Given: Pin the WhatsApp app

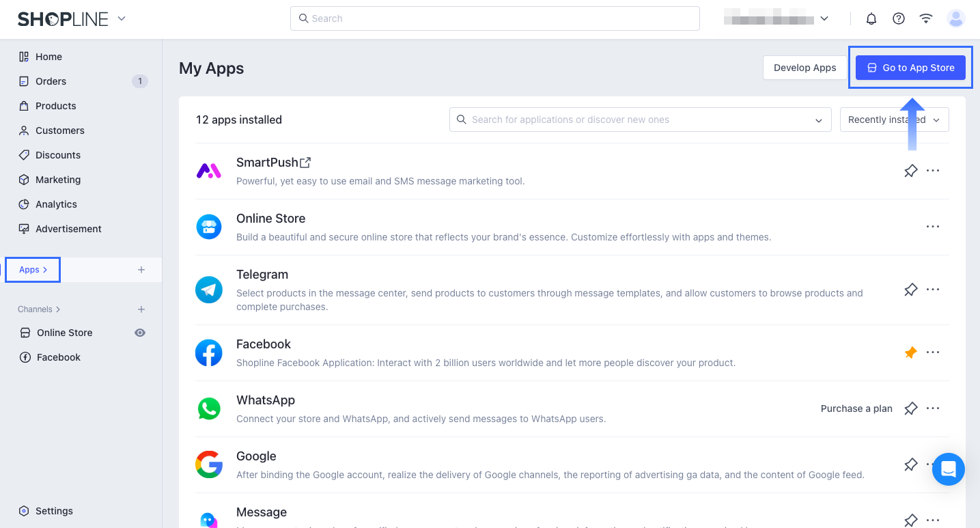Looking at the screenshot, I should tap(910, 408).
